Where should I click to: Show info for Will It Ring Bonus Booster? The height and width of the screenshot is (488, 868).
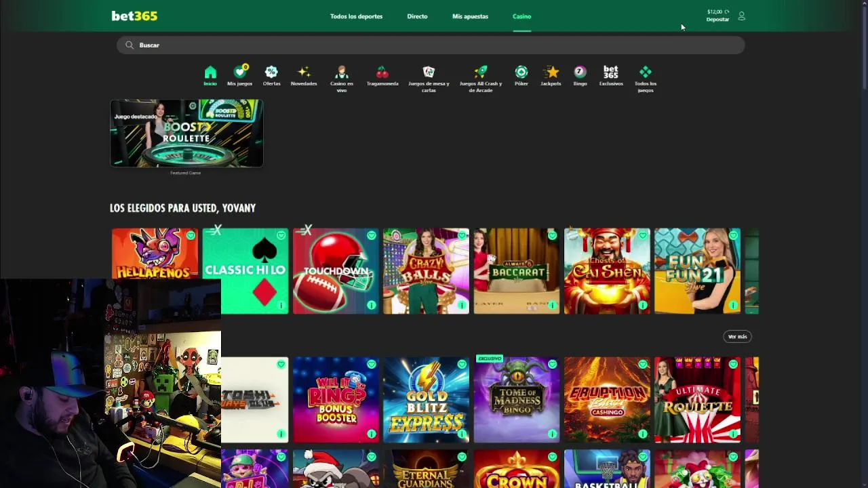click(x=371, y=434)
